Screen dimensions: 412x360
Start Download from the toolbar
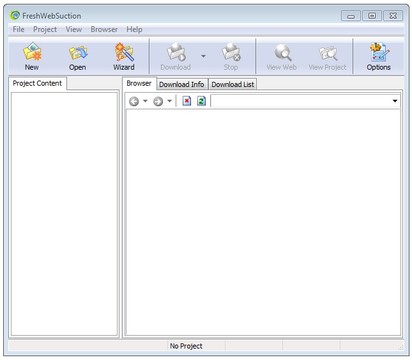[x=176, y=57]
